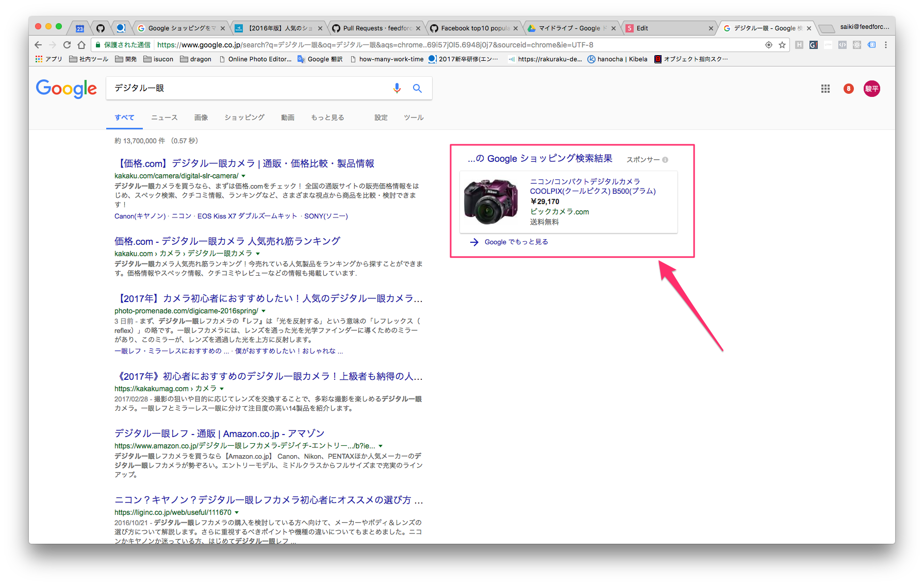924x585 pixels.
Task: Switch to the ショッピング tab
Action: click(x=244, y=118)
